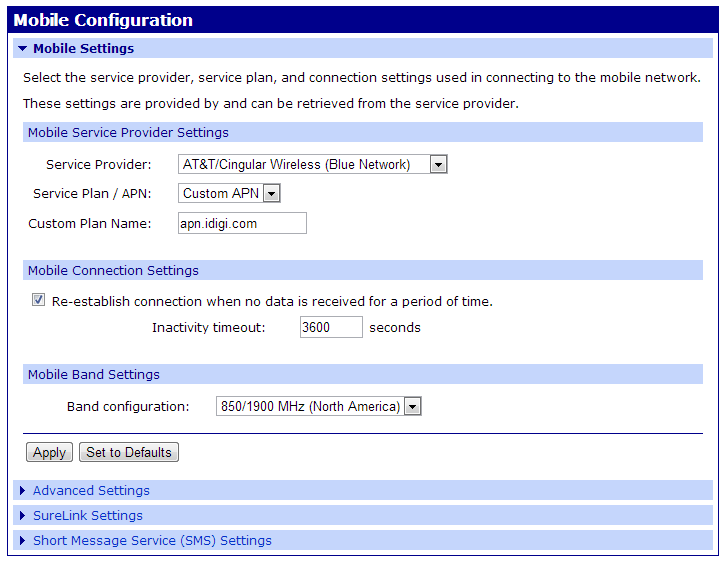724x564 pixels.
Task: Collapse the Mobile Settings section header
Action: (x=83, y=48)
